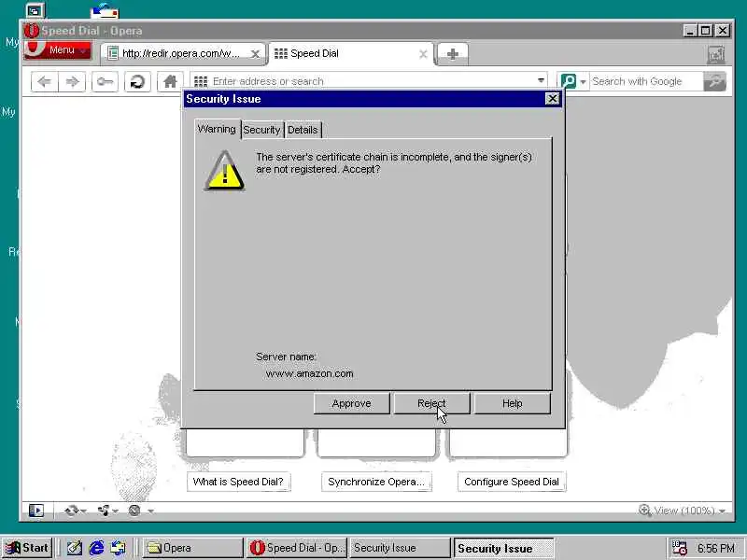747x560 pixels.
Task: Select the Speed Dial tab
Action: (x=352, y=53)
